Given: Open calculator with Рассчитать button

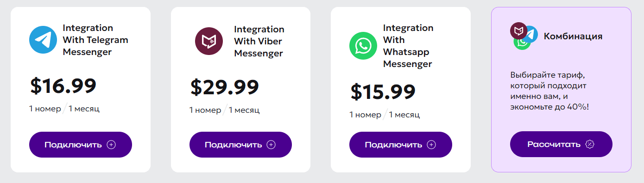Looking at the screenshot, I should pos(561,144).
